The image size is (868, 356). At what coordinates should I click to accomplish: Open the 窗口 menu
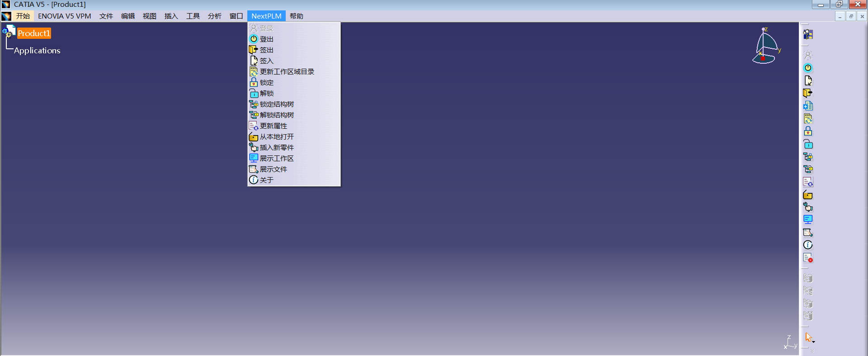point(236,16)
